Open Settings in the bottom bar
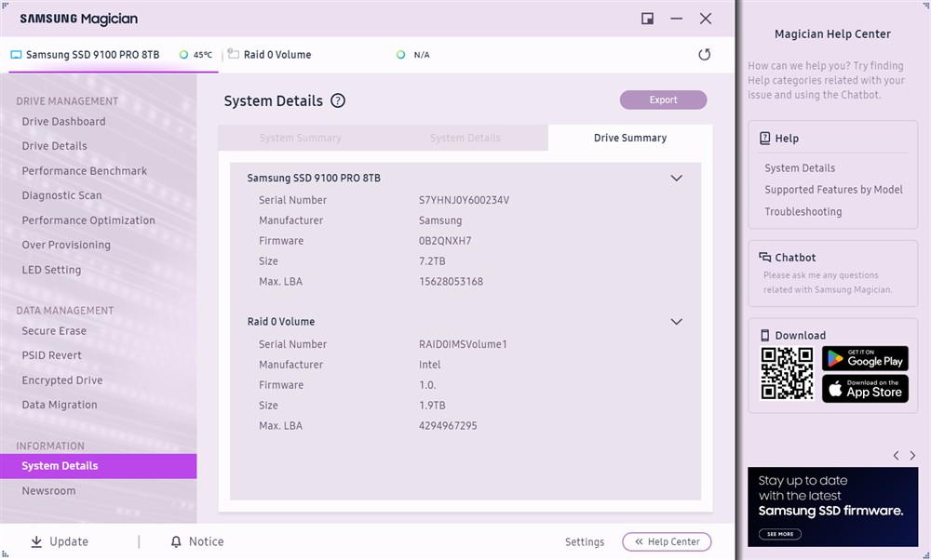The width and height of the screenshot is (931, 560). pos(585,541)
